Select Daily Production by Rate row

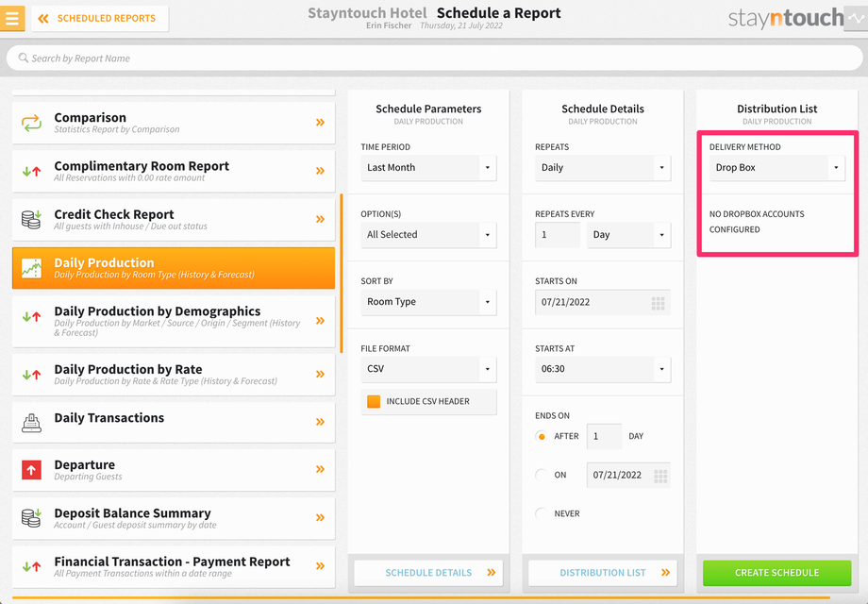[x=174, y=375]
